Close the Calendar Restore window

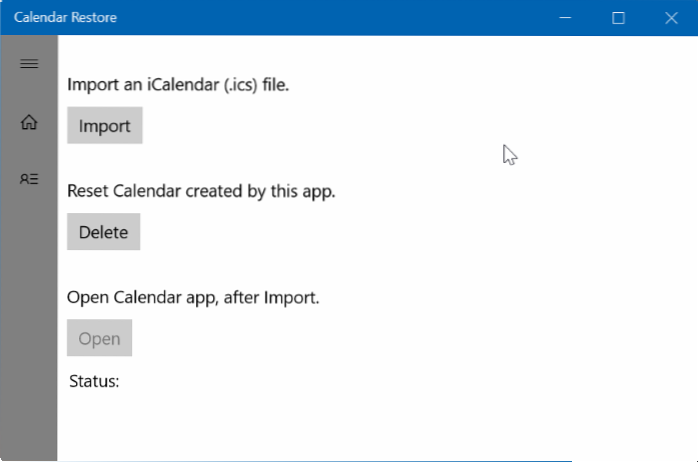(x=668, y=18)
